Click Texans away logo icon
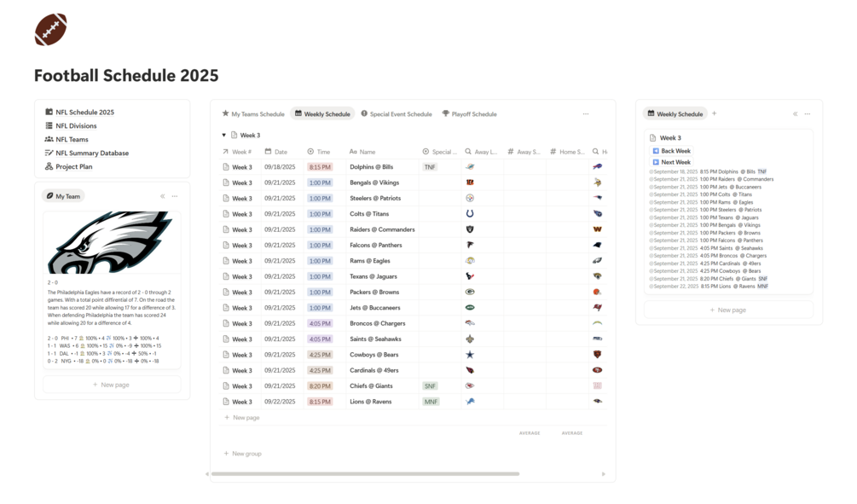The height and width of the screenshot is (504, 857). coord(470,276)
